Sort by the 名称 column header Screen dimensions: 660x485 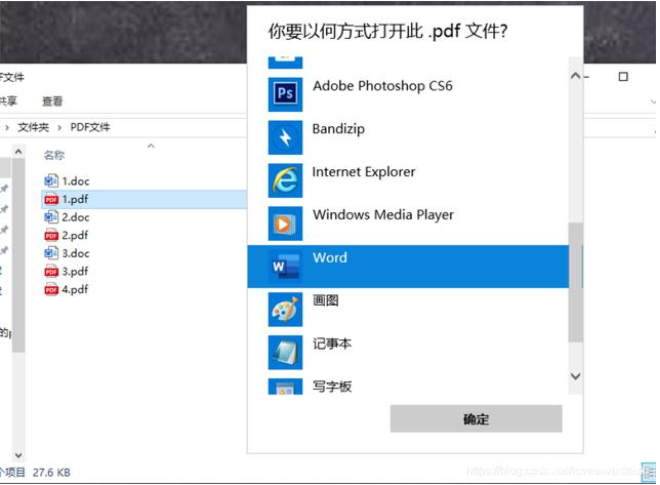tap(54, 155)
